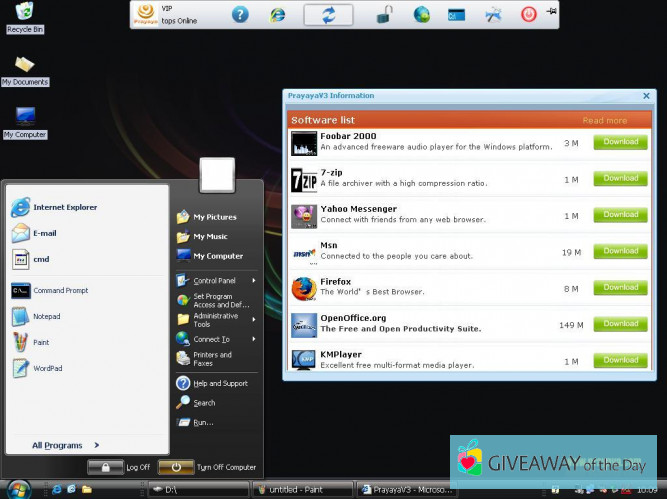Click the padlock icon in Prayaya toolbar
This screenshot has height=499, width=667.
coord(385,14)
